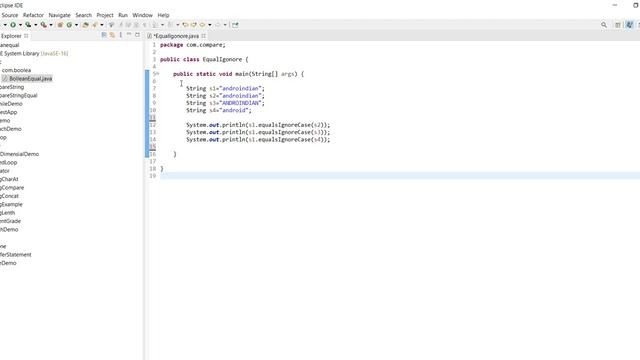
Task: Click the Next Annotation icon
Action: tap(155, 25)
